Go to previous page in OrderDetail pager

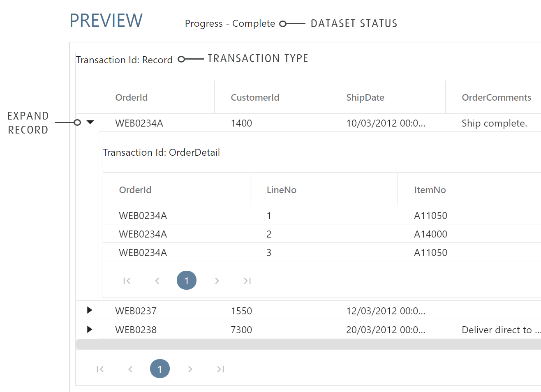[x=157, y=281]
